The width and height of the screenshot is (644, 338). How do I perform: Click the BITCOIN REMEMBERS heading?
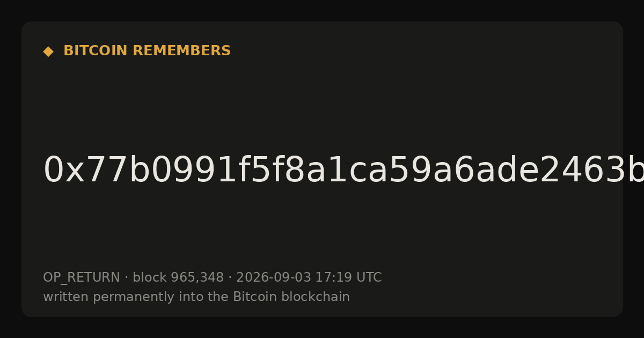pos(147,51)
